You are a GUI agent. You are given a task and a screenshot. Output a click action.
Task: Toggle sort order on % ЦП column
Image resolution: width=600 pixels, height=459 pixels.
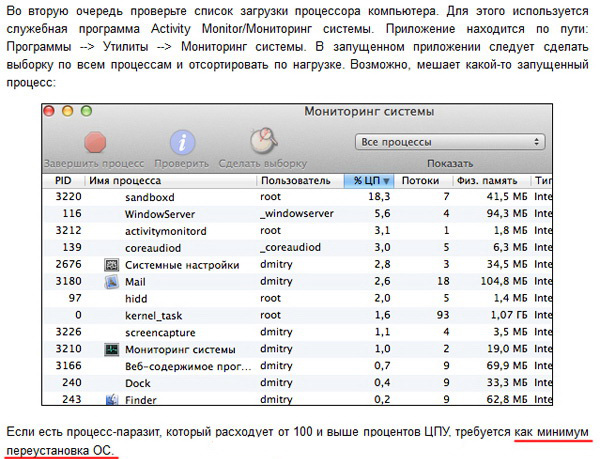370,181
